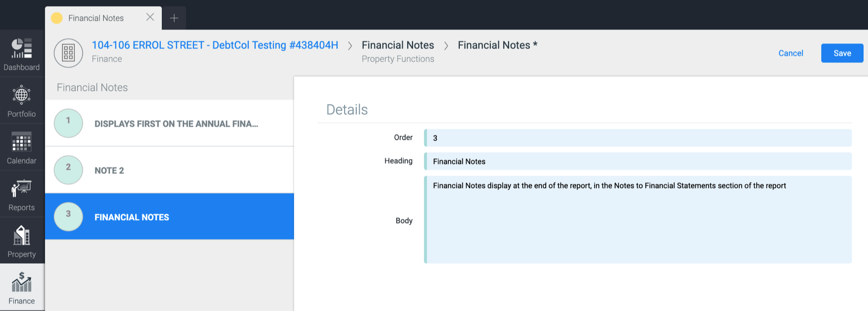
Task: Switch to the Financial Notes tab
Action: (x=96, y=18)
